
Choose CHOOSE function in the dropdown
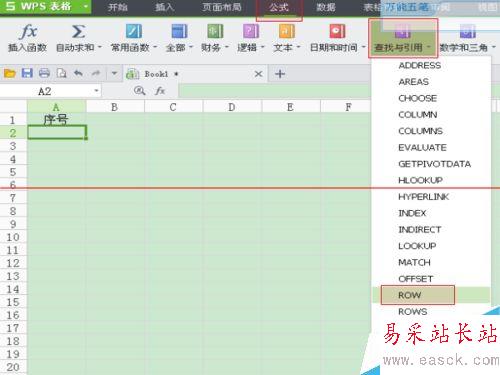(x=418, y=98)
